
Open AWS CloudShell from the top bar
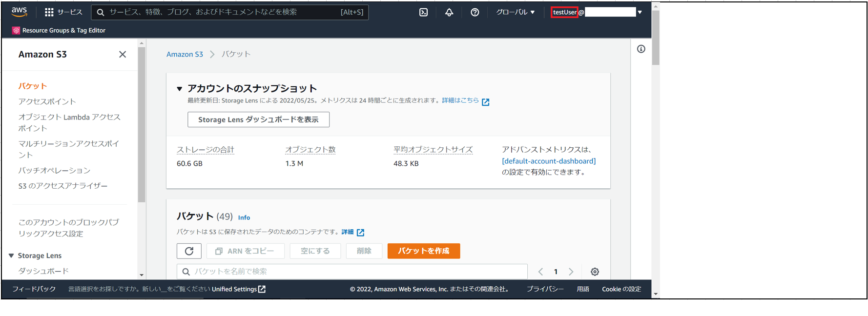(x=423, y=12)
